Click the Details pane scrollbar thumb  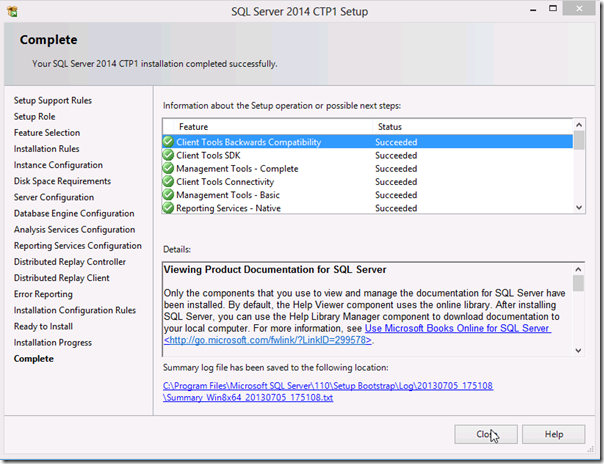coord(578,283)
